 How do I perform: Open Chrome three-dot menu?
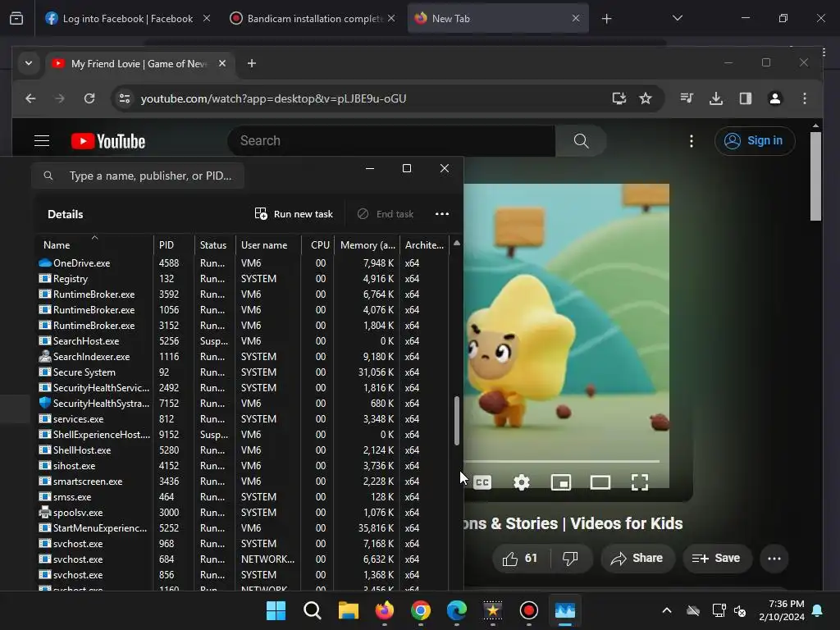click(805, 98)
